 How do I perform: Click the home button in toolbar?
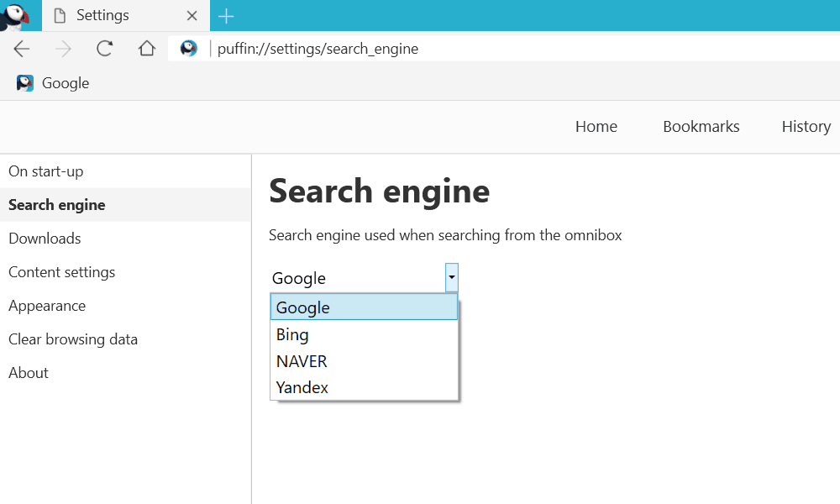pyautogui.click(x=147, y=48)
